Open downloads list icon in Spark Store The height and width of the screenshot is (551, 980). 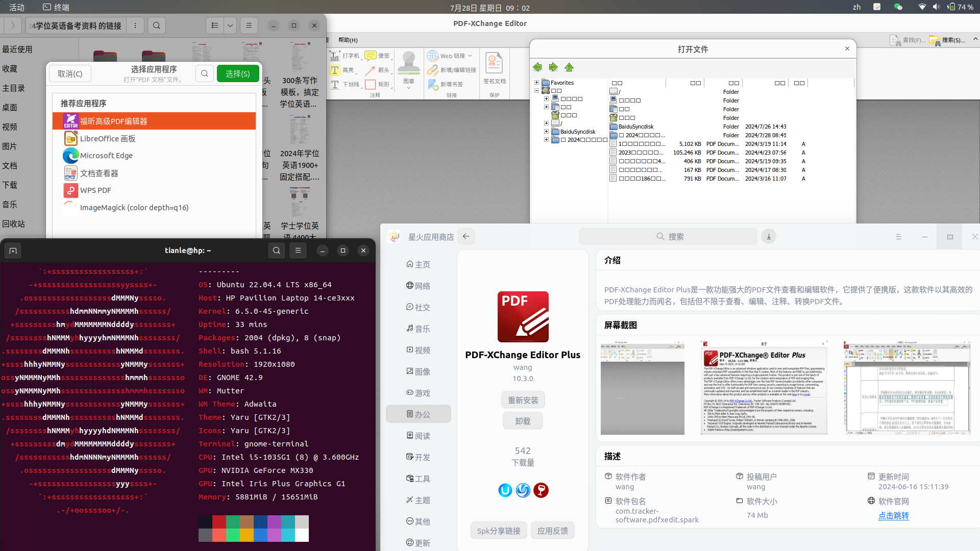pos(769,237)
